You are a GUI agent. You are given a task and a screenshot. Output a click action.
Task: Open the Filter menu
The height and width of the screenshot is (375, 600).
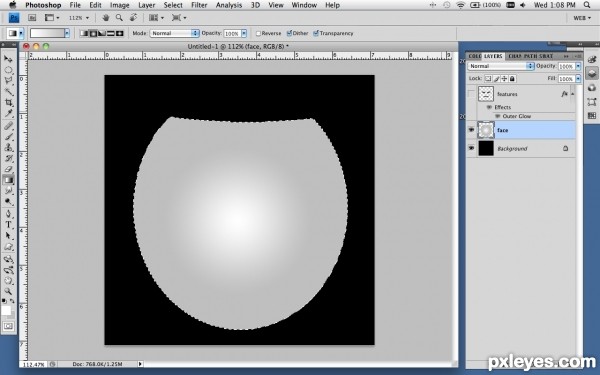point(199,5)
